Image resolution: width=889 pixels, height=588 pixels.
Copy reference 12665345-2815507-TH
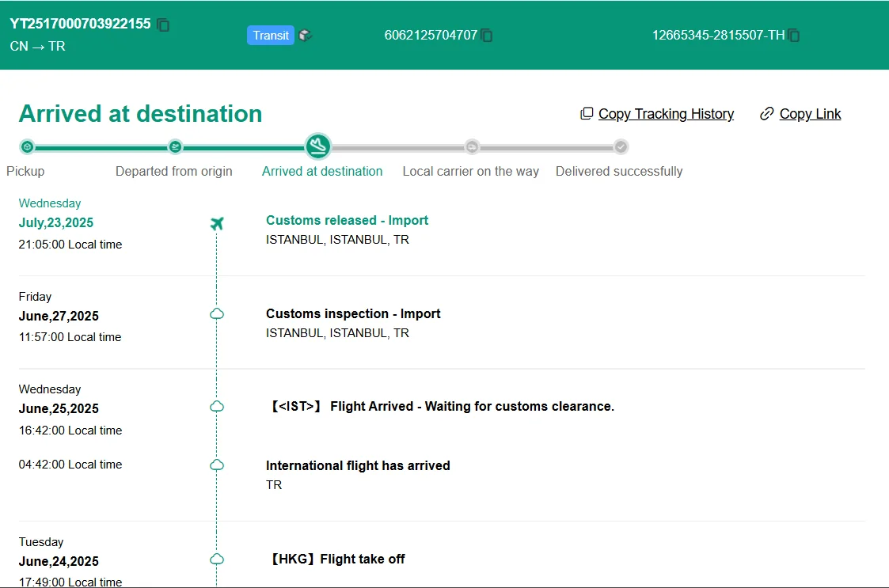[794, 36]
